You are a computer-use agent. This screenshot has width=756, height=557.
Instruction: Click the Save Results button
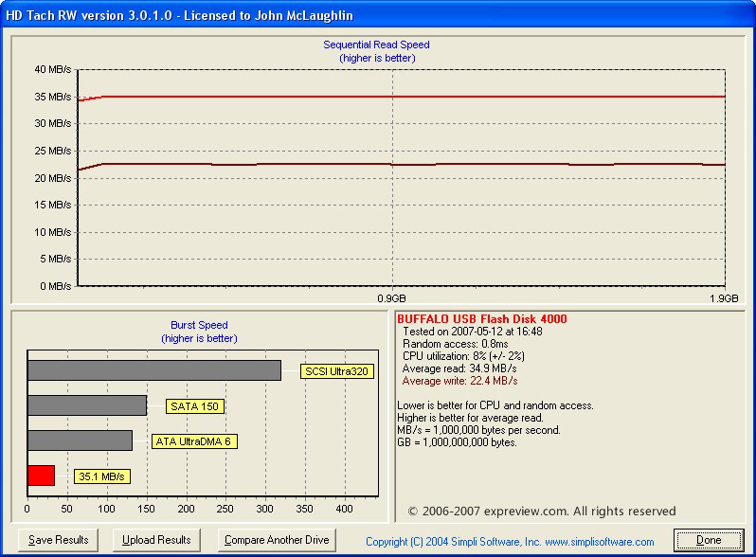coord(58,540)
